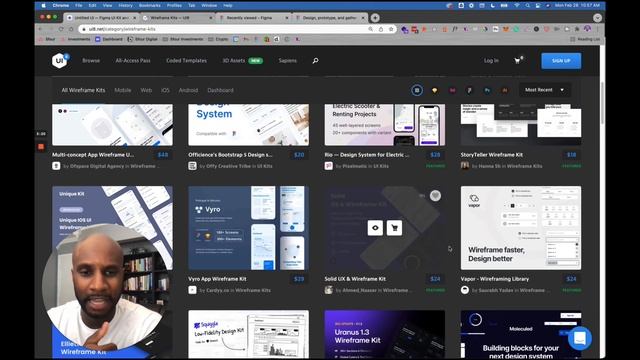Select the Dashboard category tab
Viewport: 640px width, 360px height.
point(220,90)
